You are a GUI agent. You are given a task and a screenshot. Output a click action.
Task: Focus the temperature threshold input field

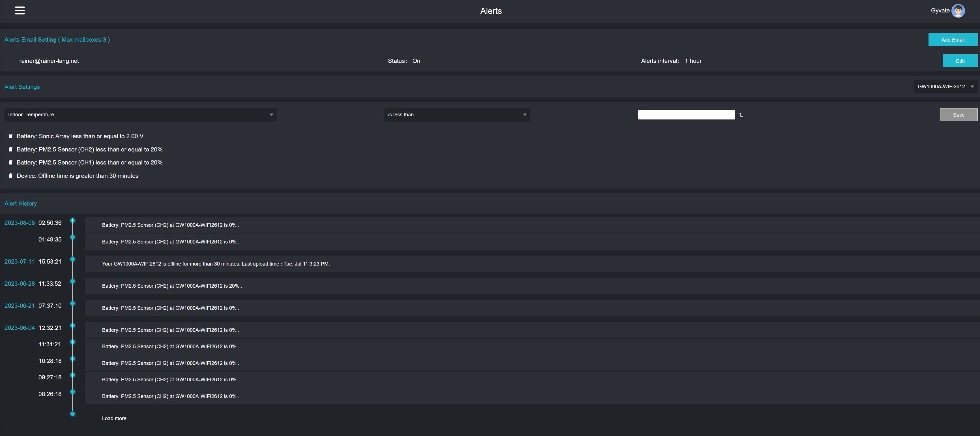[x=686, y=115]
